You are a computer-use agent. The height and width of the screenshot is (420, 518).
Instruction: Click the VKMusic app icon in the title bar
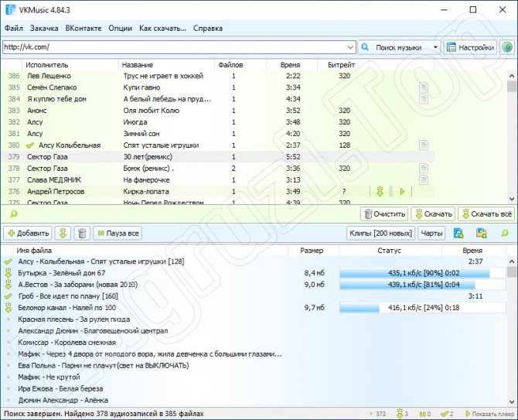pos(11,10)
